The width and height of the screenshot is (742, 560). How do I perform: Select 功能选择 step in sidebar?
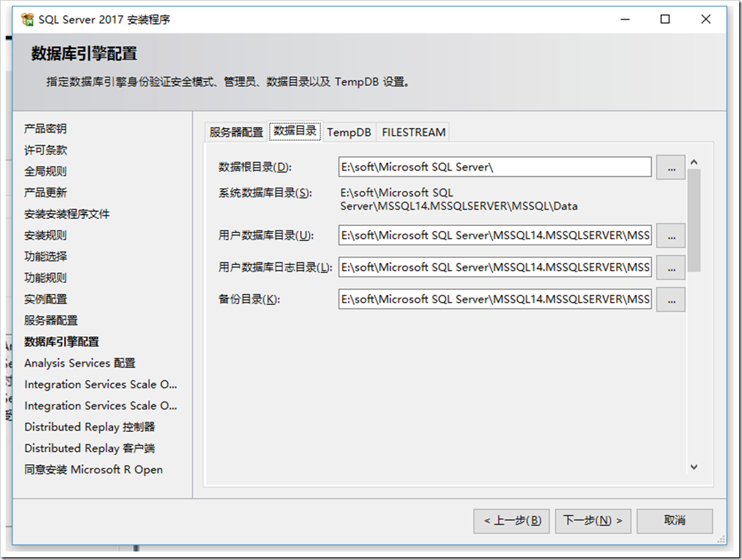pos(45,257)
